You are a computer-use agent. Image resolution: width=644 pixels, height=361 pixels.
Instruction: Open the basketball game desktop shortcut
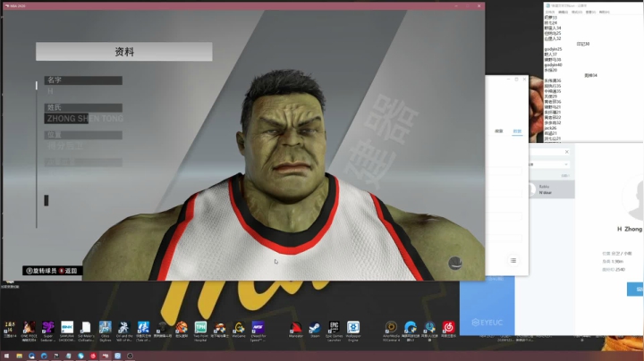tap(182, 328)
